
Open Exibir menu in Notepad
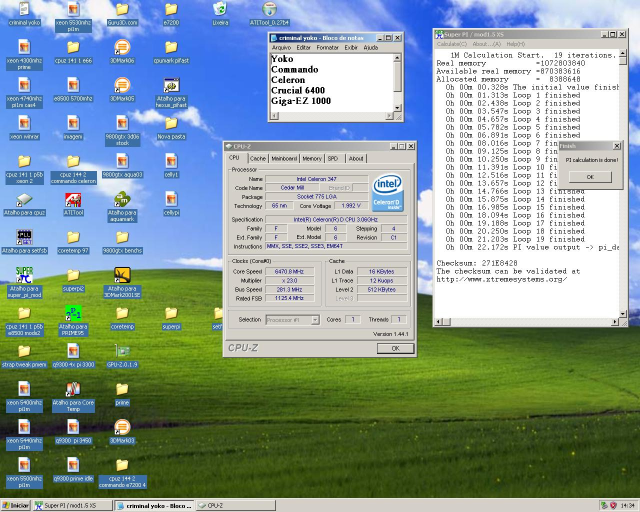point(351,48)
